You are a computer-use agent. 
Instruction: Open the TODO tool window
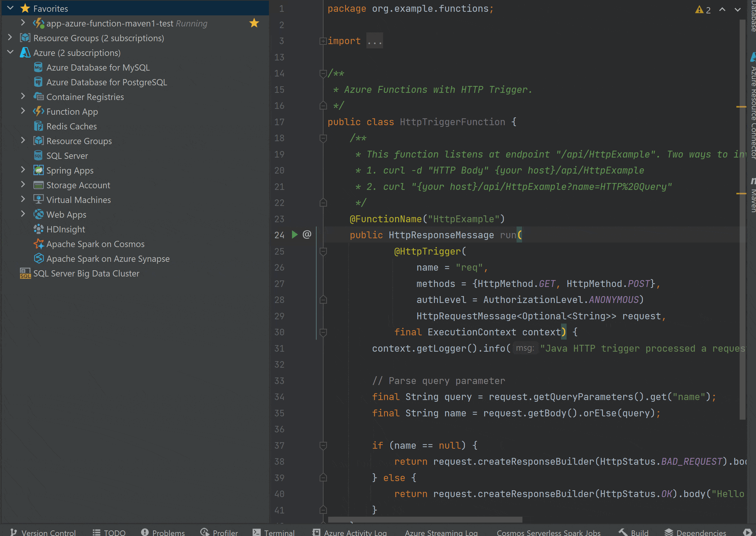109,532
